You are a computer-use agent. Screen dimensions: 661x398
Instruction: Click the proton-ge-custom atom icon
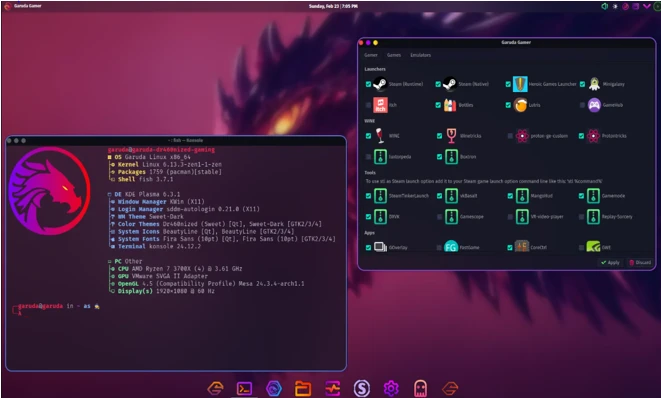pos(522,136)
